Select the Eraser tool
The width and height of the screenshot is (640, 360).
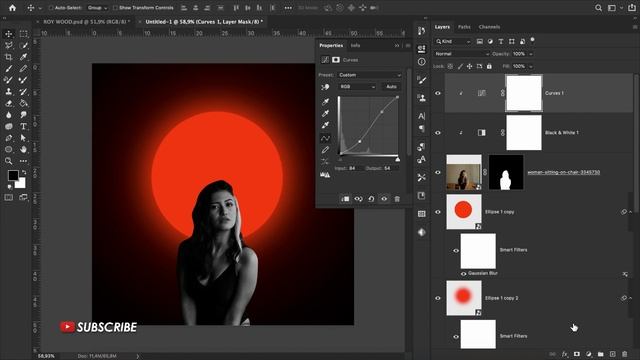pos(9,103)
